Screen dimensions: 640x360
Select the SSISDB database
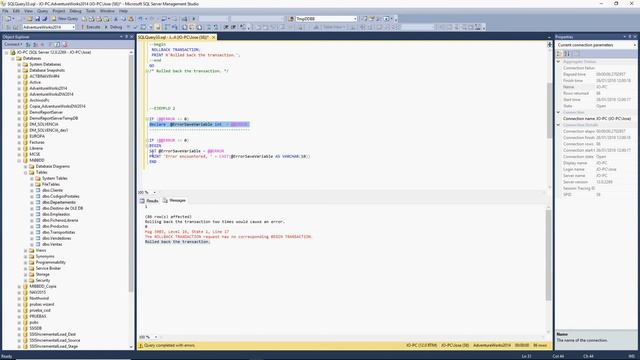point(36,328)
